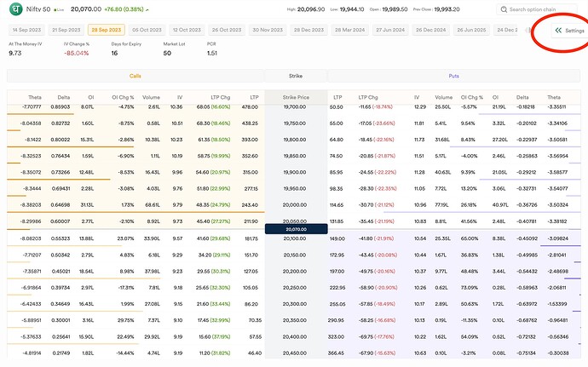588x367 pixels.
Task: Click put LTP 114.65
Action: (x=337, y=205)
